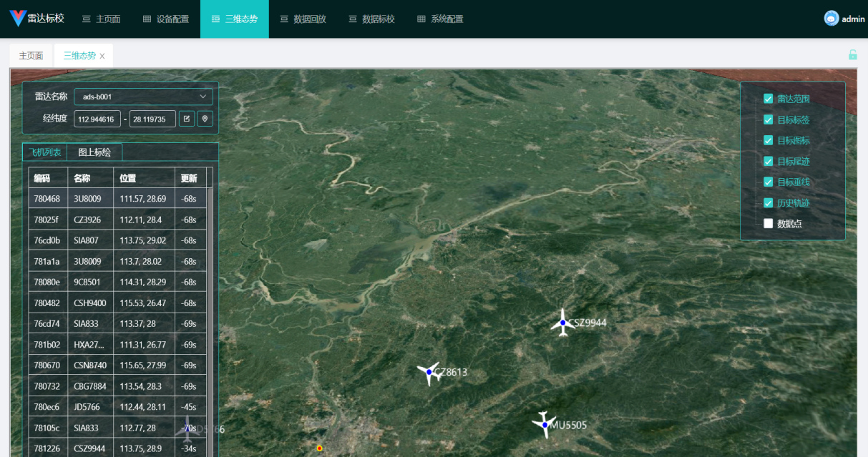
Task: Select aircraft row named 9C8501
Action: pos(117,282)
